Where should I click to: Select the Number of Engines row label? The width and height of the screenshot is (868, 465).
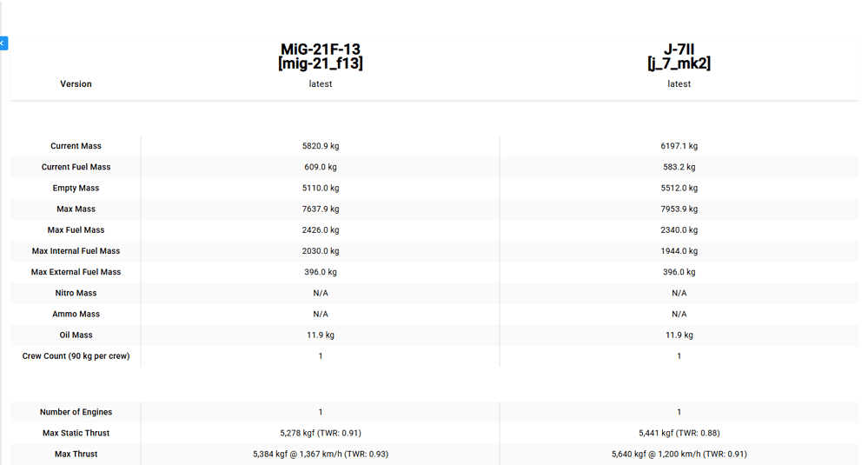pyautogui.click(x=76, y=412)
